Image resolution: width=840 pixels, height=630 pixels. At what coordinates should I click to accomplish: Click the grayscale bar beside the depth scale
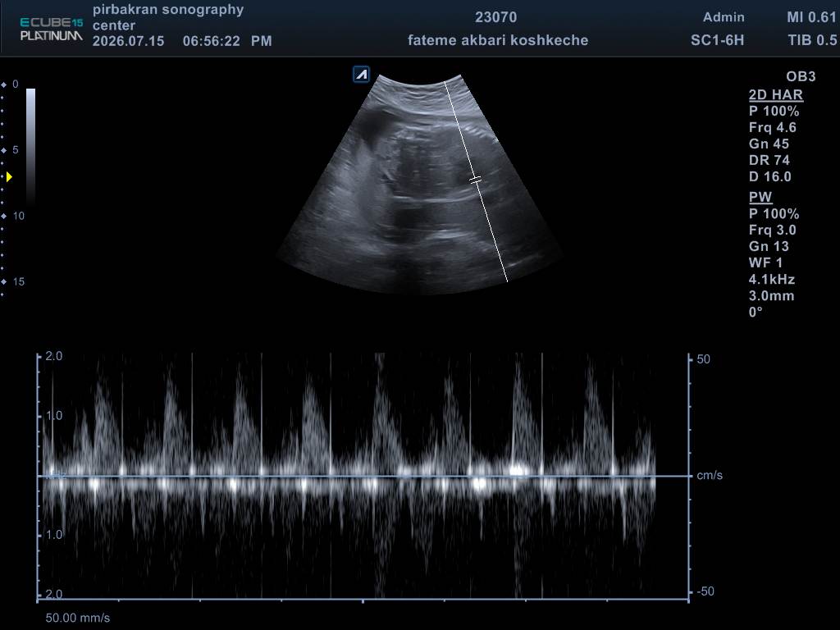[x=30, y=146]
